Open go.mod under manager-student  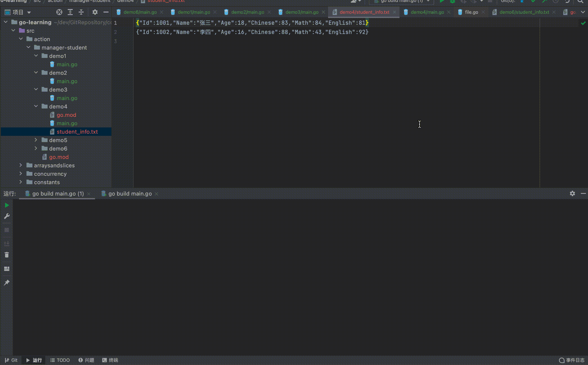(59, 157)
